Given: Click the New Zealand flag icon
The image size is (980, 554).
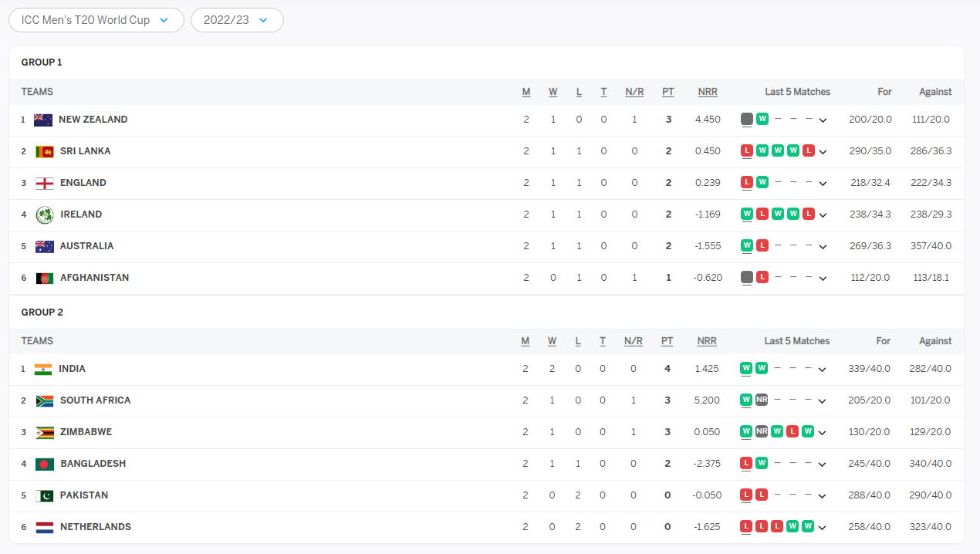Looking at the screenshot, I should pyautogui.click(x=43, y=120).
